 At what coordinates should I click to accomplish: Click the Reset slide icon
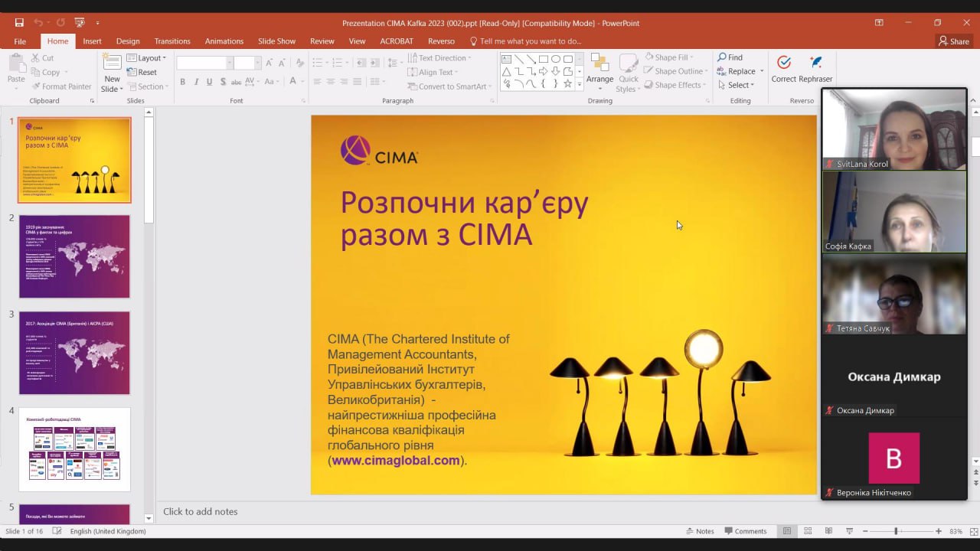[132, 72]
